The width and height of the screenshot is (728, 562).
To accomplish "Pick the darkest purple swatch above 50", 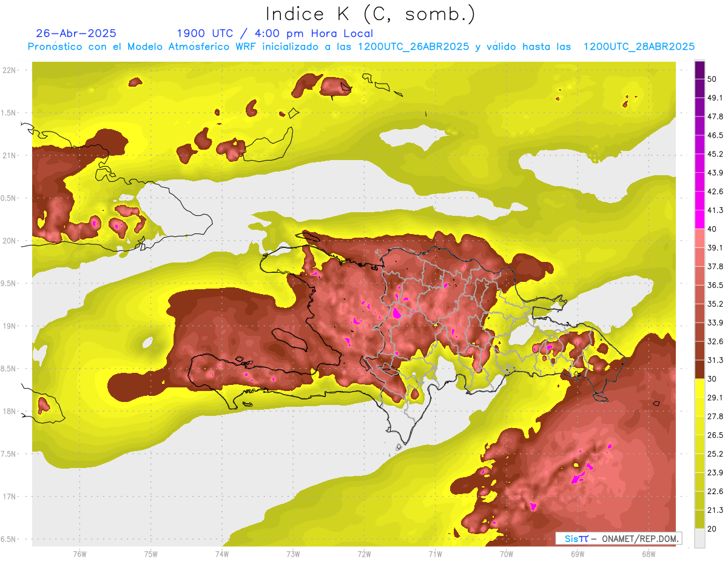I will pyautogui.click(x=699, y=70).
